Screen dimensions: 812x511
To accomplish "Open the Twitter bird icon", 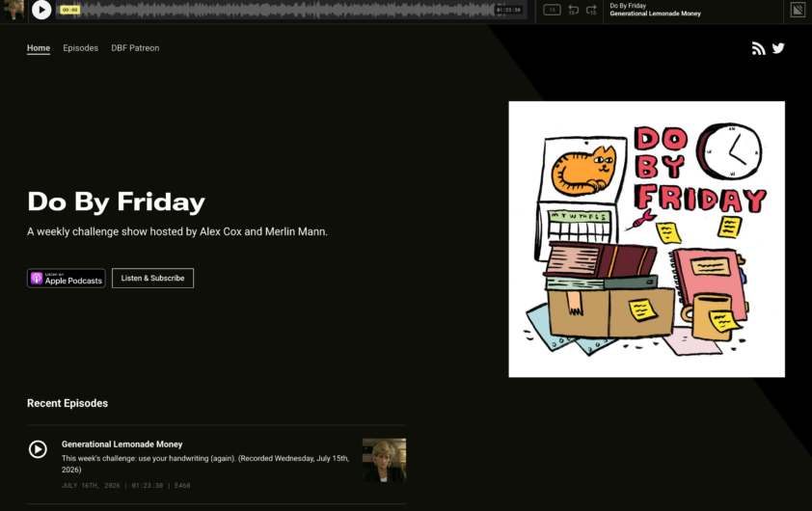I will click(x=778, y=48).
